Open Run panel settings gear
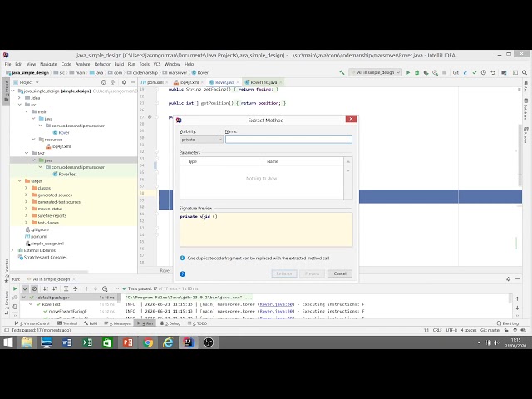This screenshot has height=399, width=532. [508, 279]
